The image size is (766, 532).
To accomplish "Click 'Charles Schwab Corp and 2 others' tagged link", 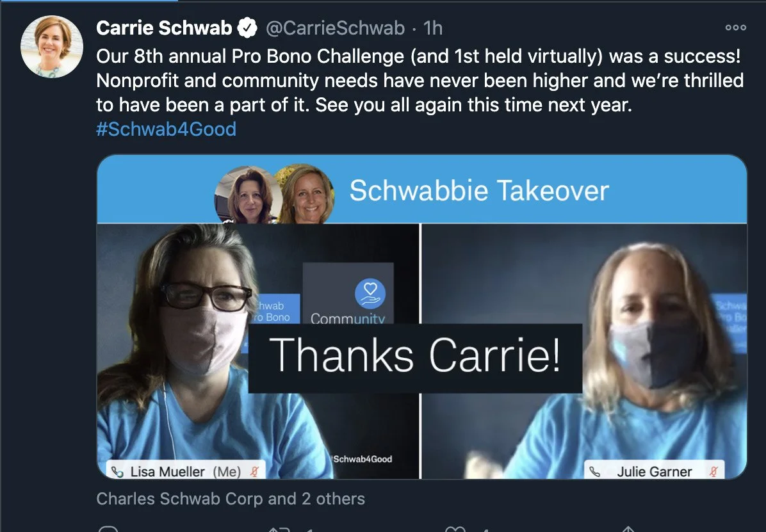I will [x=231, y=499].
